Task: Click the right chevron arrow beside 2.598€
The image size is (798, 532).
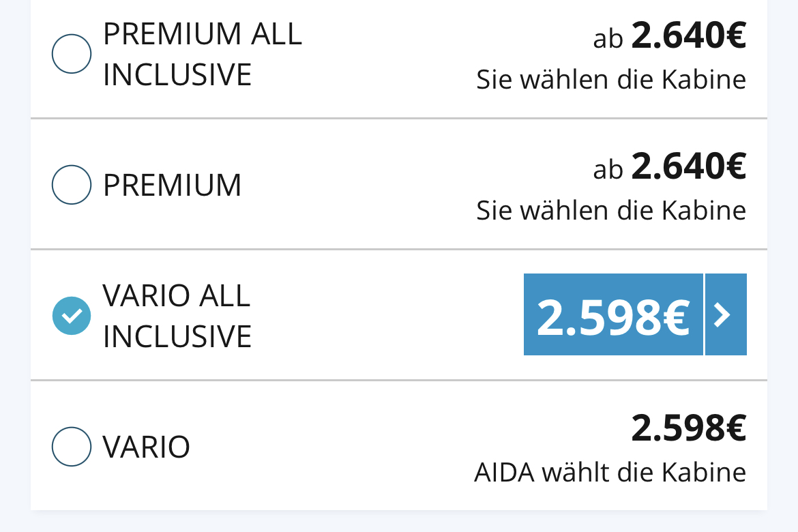Action: click(726, 314)
